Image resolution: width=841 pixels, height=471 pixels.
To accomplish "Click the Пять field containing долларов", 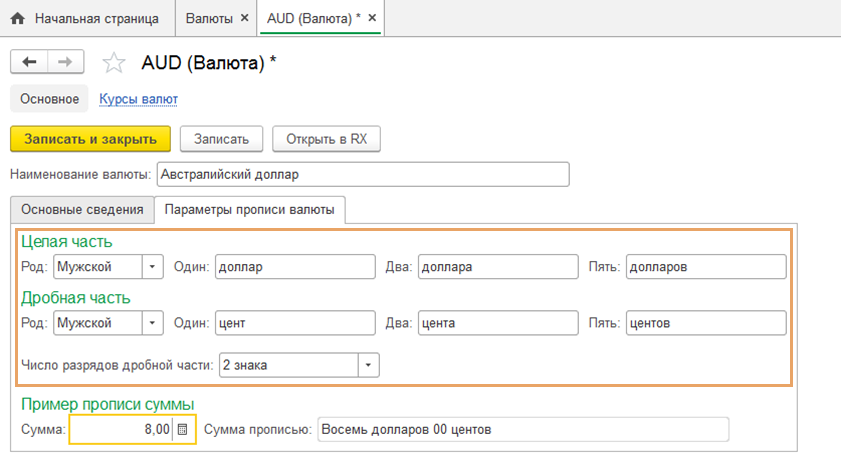I will coord(705,267).
